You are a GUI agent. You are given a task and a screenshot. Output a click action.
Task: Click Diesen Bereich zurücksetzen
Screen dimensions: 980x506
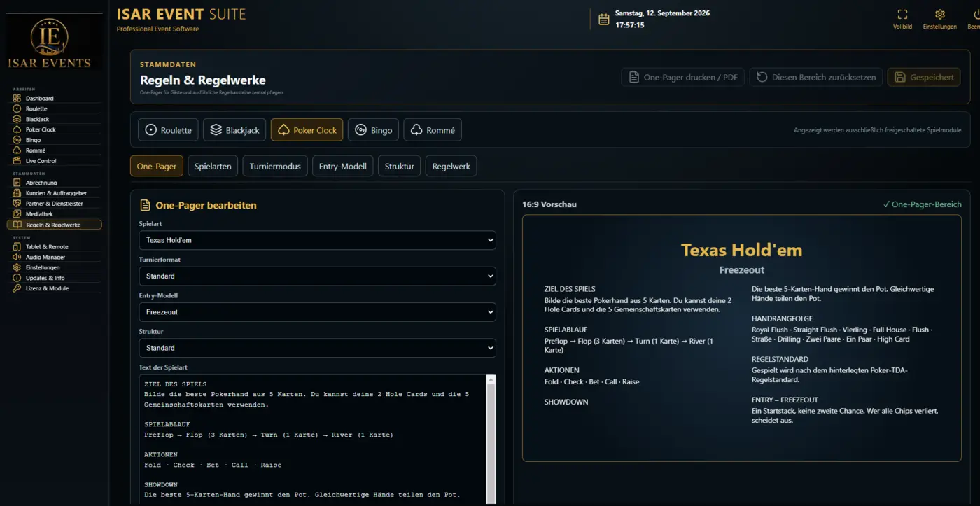coord(816,77)
